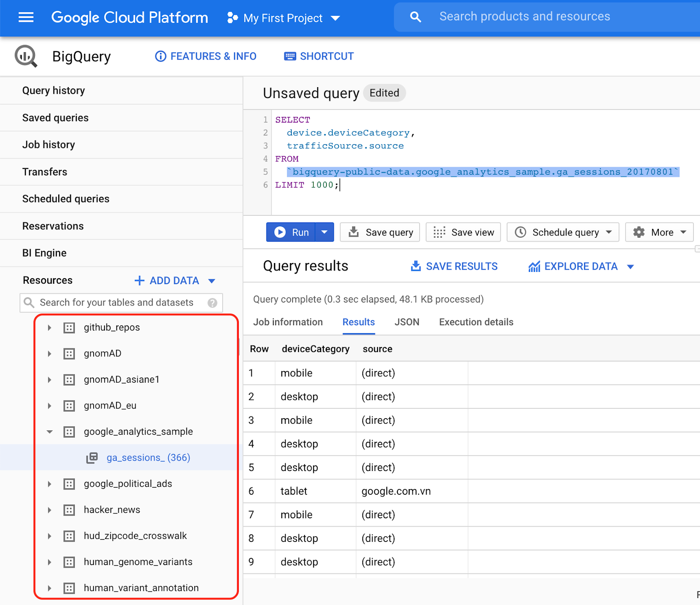Switch to the Job information tab
This screenshot has height=605, width=700.
click(x=288, y=322)
